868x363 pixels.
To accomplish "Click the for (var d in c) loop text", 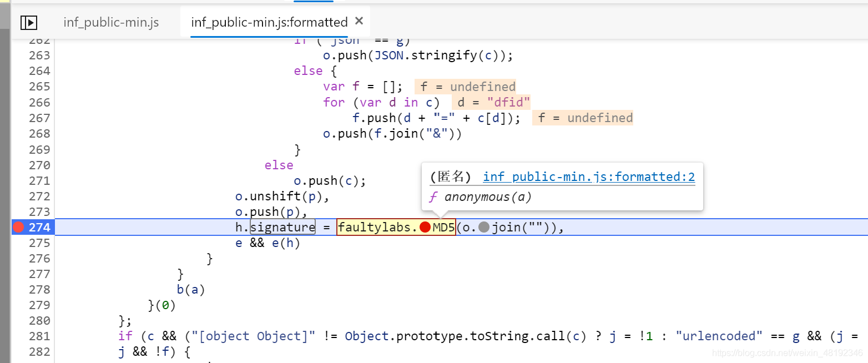I will click(x=381, y=102).
